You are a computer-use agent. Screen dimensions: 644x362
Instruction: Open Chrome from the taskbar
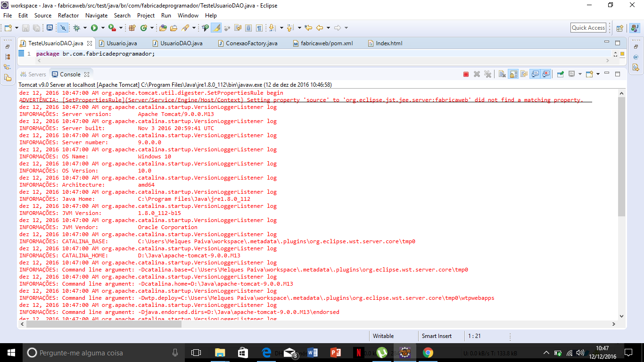428,353
